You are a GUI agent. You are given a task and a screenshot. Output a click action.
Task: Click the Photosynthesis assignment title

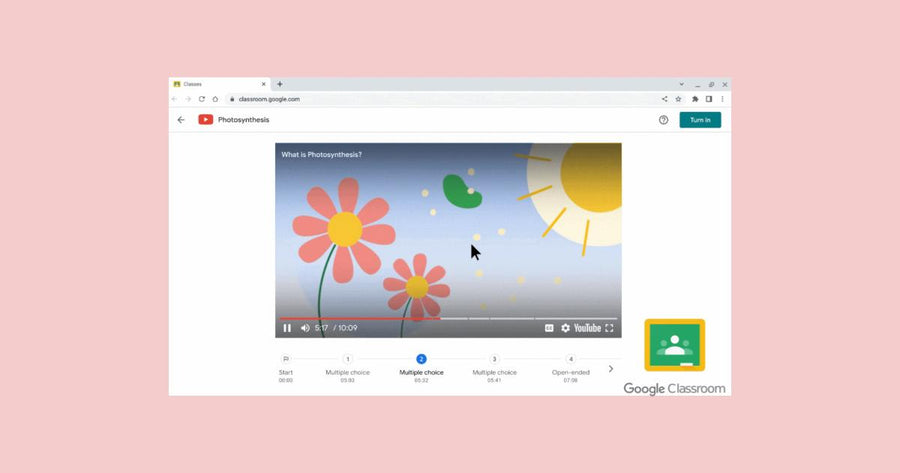pyautogui.click(x=243, y=120)
